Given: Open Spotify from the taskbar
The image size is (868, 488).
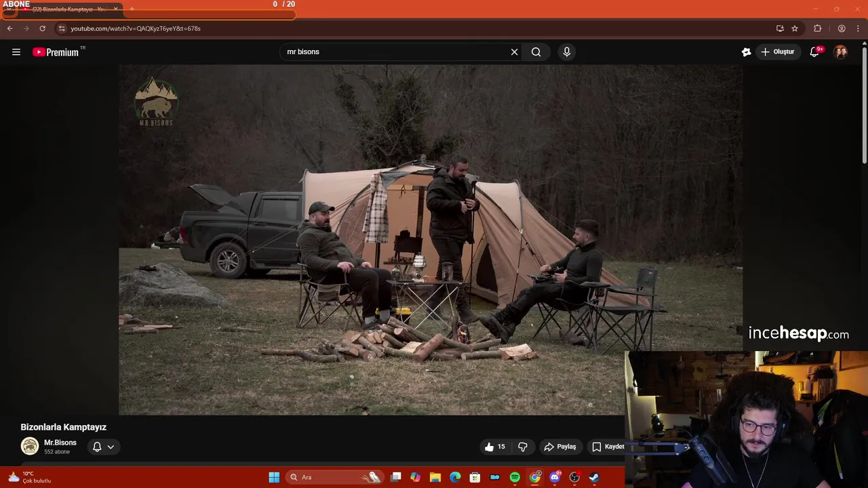Looking at the screenshot, I should (515, 477).
